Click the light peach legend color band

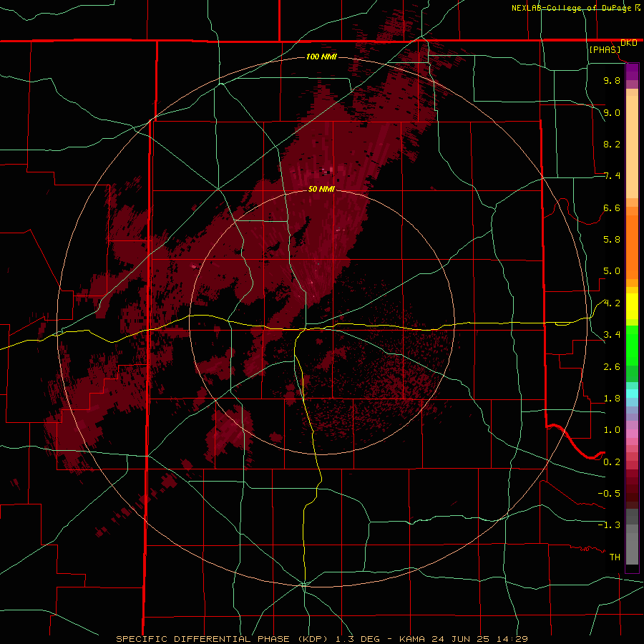(x=632, y=147)
